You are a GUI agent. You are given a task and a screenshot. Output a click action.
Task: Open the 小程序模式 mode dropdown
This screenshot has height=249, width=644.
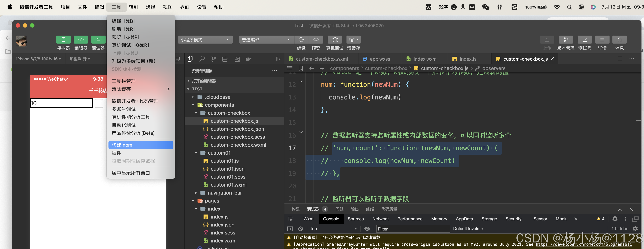[205, 40]
